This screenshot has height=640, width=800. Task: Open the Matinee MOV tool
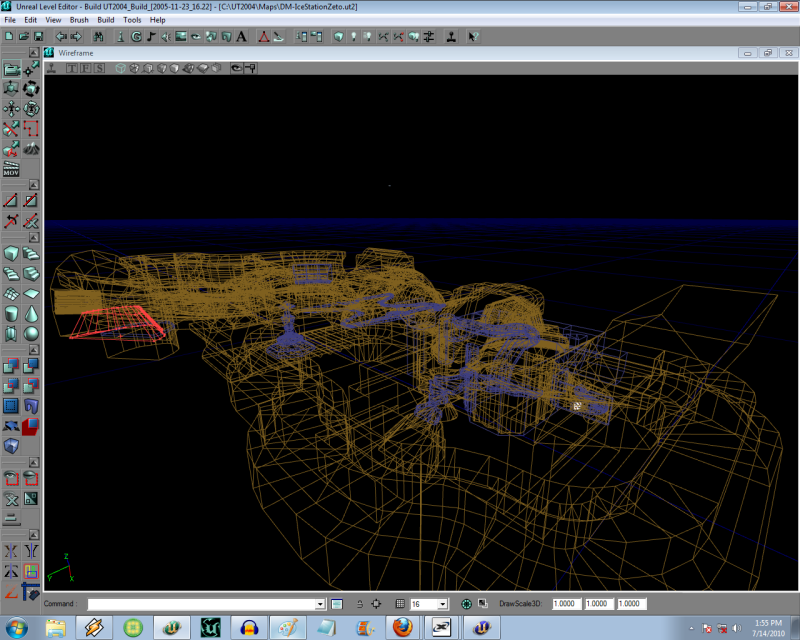[11, 168]
